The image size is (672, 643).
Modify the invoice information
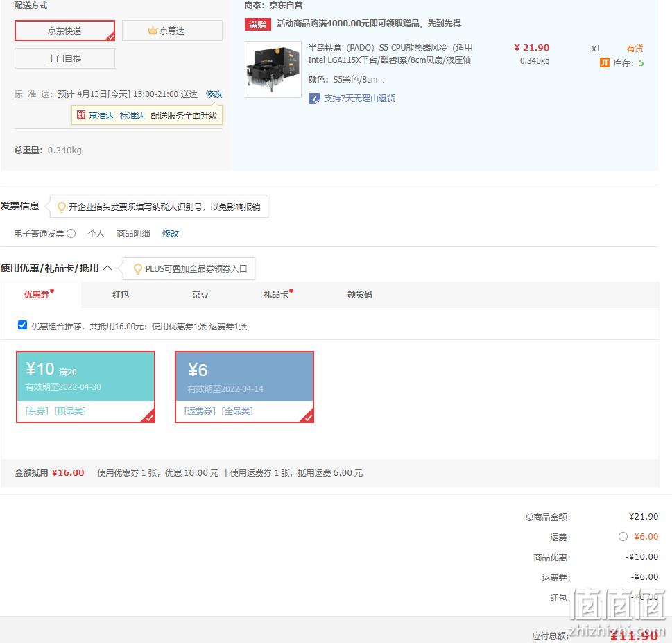point(170,233)
